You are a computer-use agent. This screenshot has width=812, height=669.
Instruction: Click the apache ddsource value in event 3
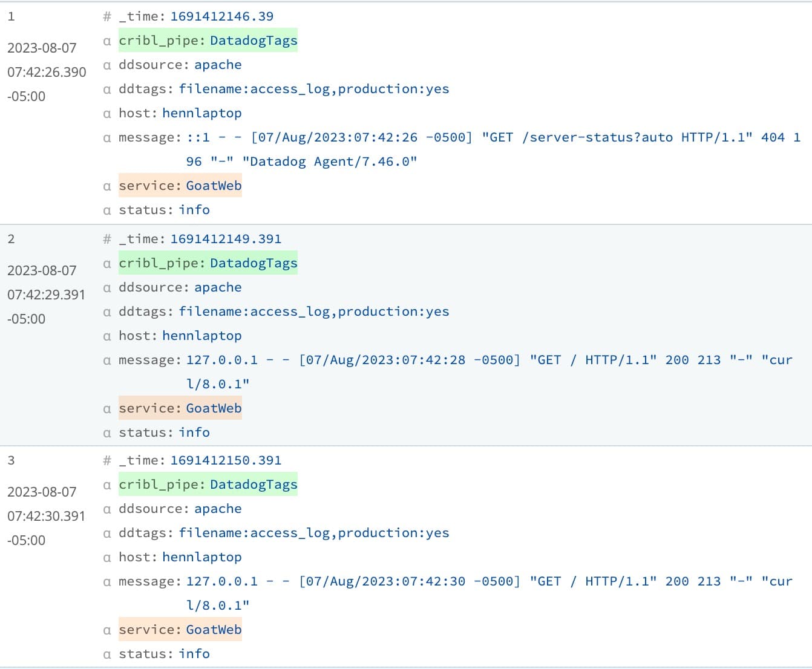tap(218, 509)
